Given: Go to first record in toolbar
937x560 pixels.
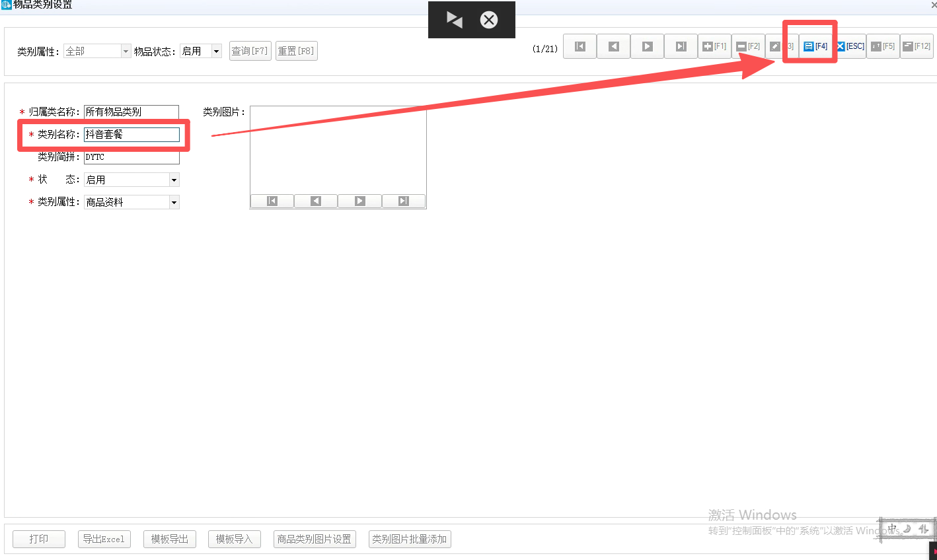Looking at the screenshot, I should (x=580, y=46).
